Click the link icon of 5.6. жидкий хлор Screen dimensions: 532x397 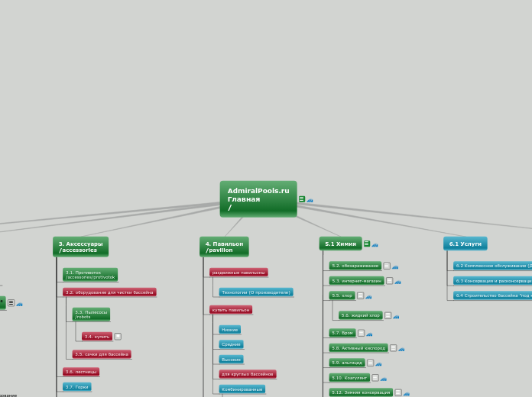click(396, 317)
